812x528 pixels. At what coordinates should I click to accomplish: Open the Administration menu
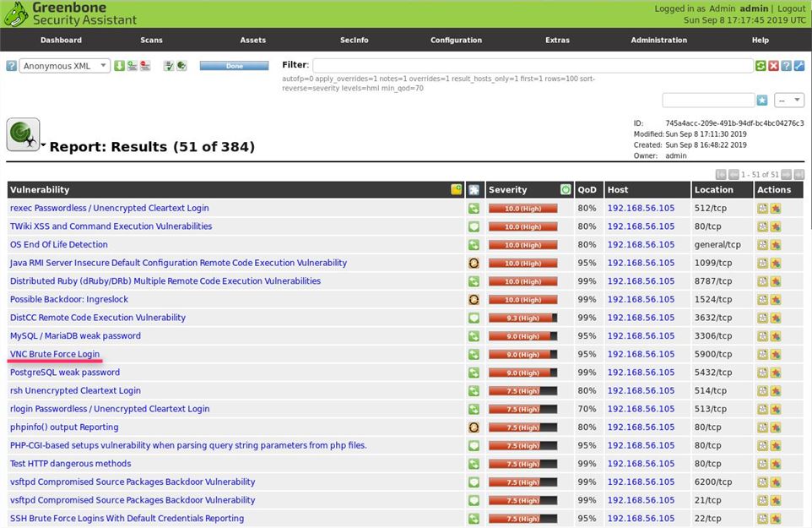pos(658,40)
